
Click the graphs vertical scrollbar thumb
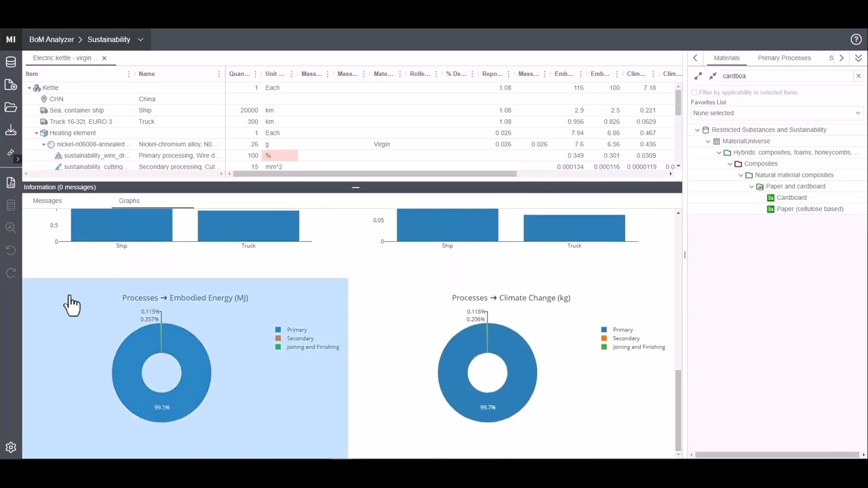click(678, 410)
